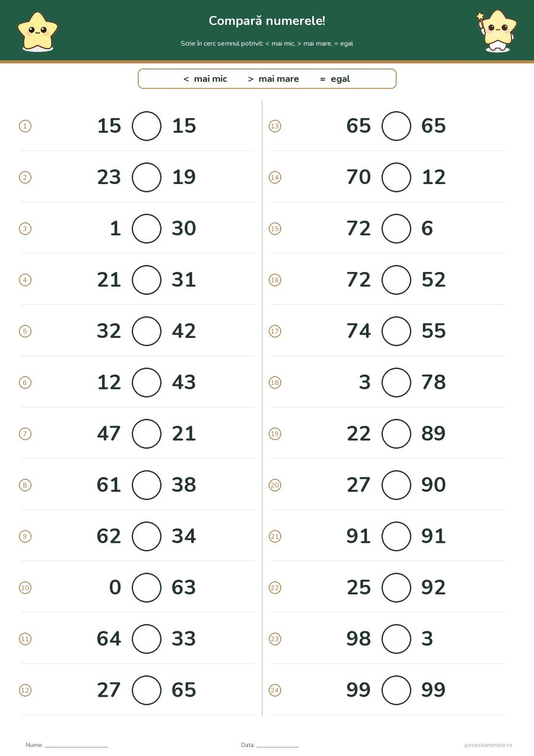Click the 'mai mare' legend entry

coord(274,79)
